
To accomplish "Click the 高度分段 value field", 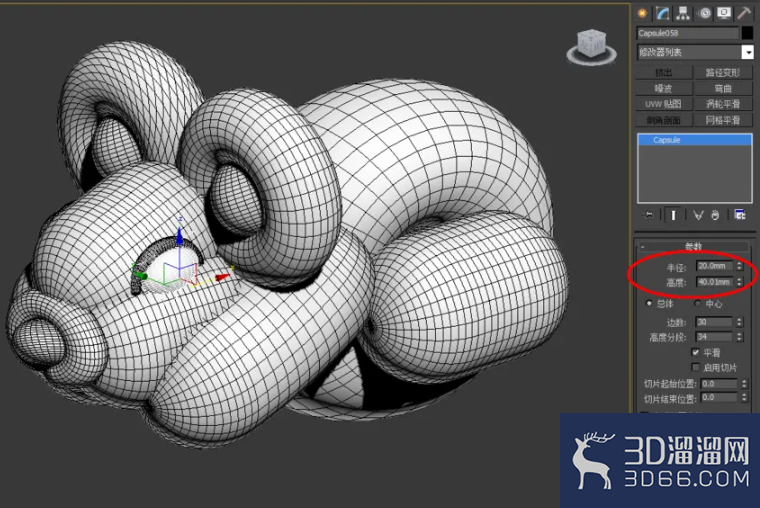I will (714, 337).
